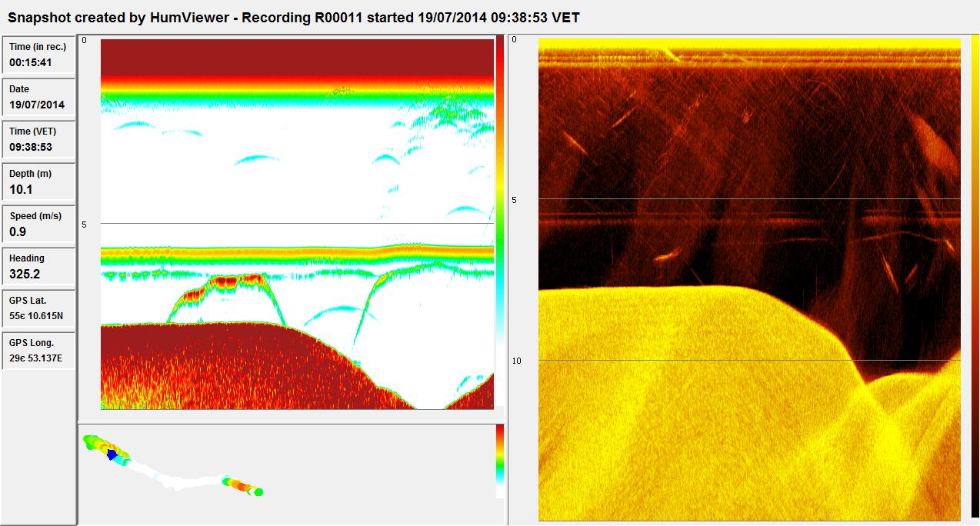Viewport: 980px width, 526px height.
Task: Click the 10 depth label on the side-scan axis
Action: 516,361
